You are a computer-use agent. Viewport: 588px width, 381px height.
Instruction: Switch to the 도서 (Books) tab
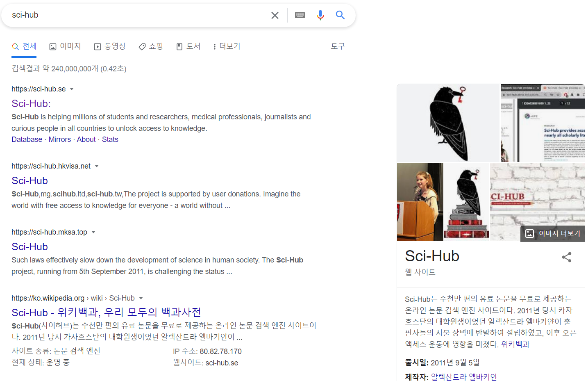click(x=188, y=46)
